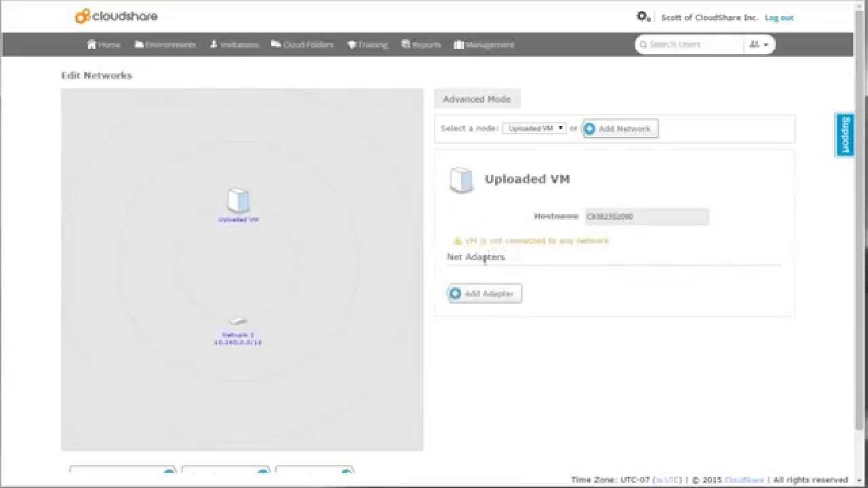Click the Uploaded VM label in diagram

tap(238, 220)
